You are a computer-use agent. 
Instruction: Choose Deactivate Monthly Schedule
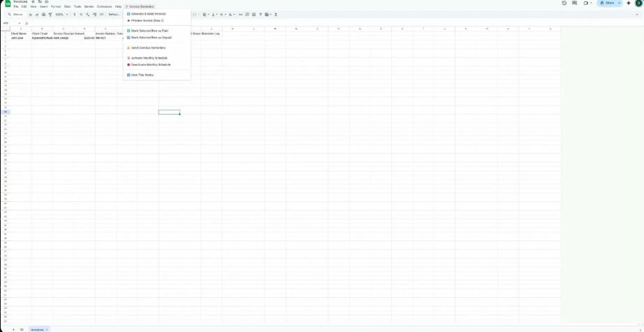point(157,64)
